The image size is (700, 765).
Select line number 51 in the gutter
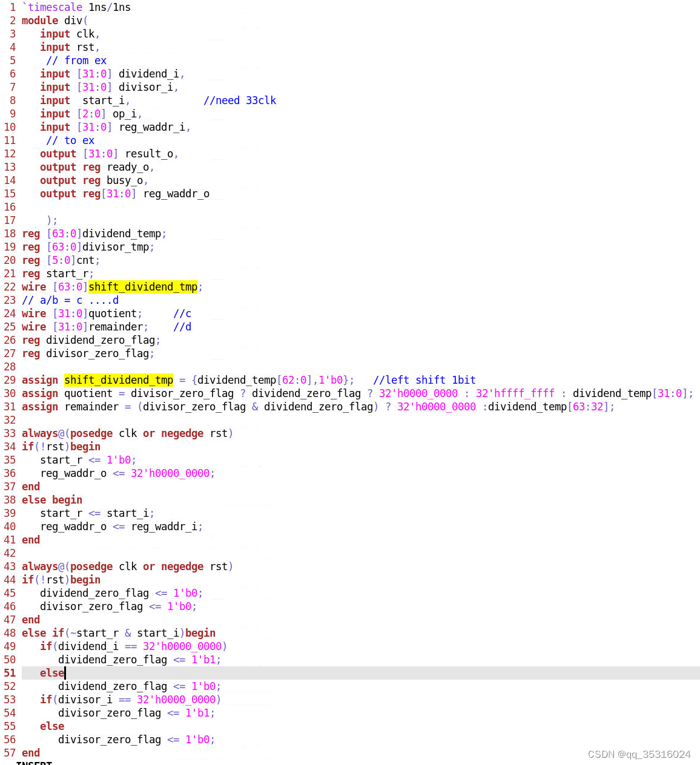tap(10, 673)
